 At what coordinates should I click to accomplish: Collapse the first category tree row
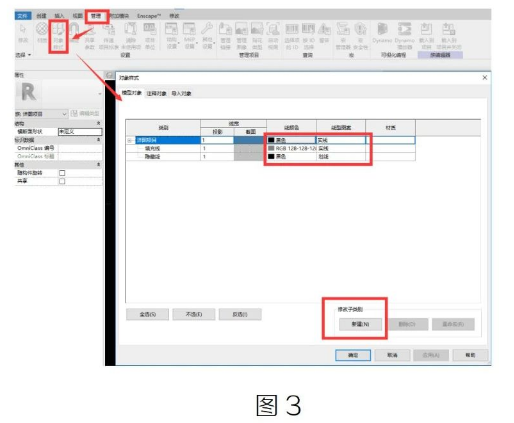pos(130,140)
